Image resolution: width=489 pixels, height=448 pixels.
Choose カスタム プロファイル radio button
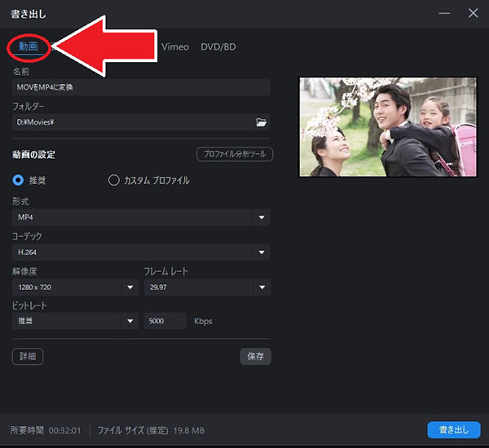(x=114, y=180)
